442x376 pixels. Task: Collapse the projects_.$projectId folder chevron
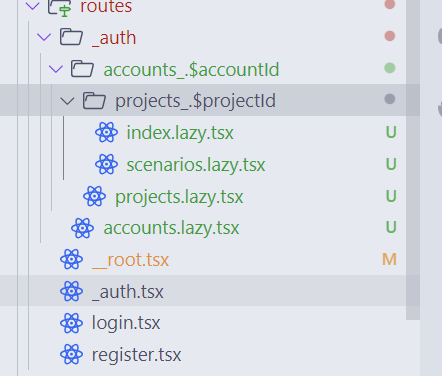(x=67, y=101)
